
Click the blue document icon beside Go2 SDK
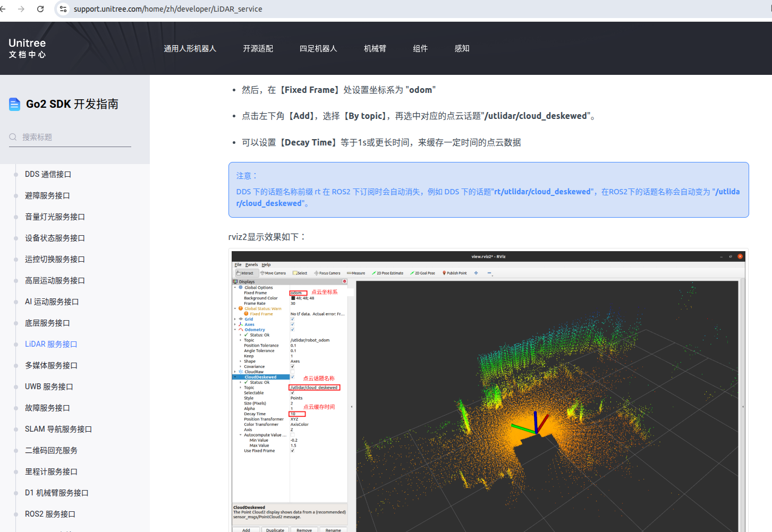pos(15,104)
